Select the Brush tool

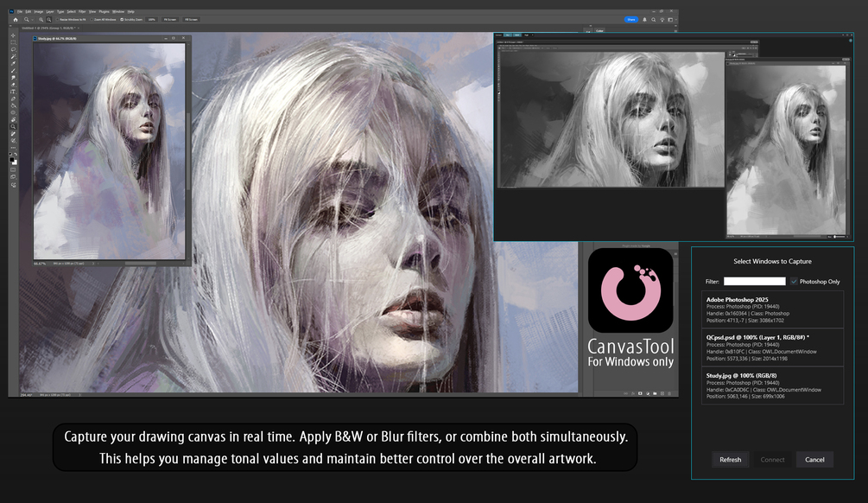pos(13,70)
